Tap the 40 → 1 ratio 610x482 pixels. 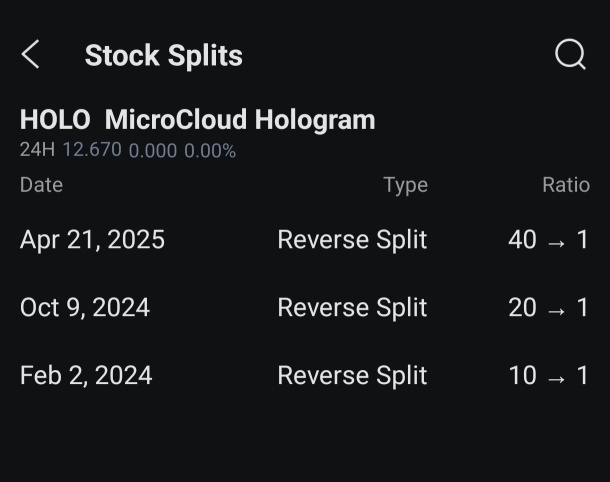tap(548, 240)
